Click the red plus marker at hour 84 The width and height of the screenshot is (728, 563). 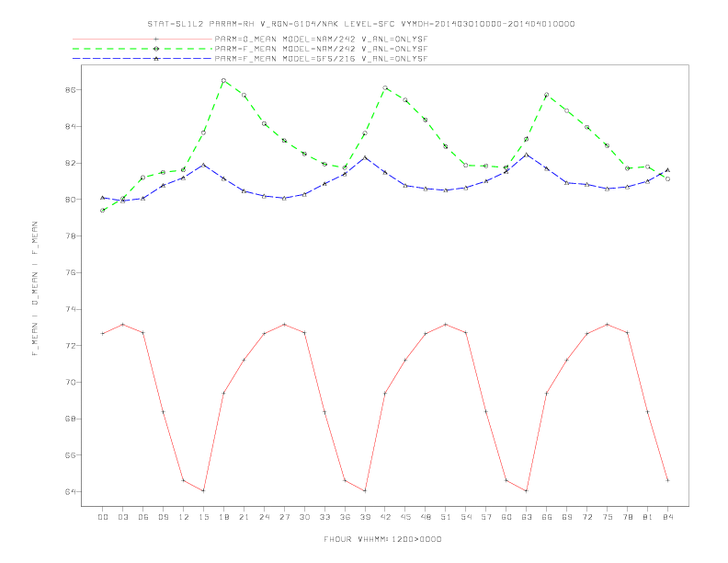(x=667, y=480)
